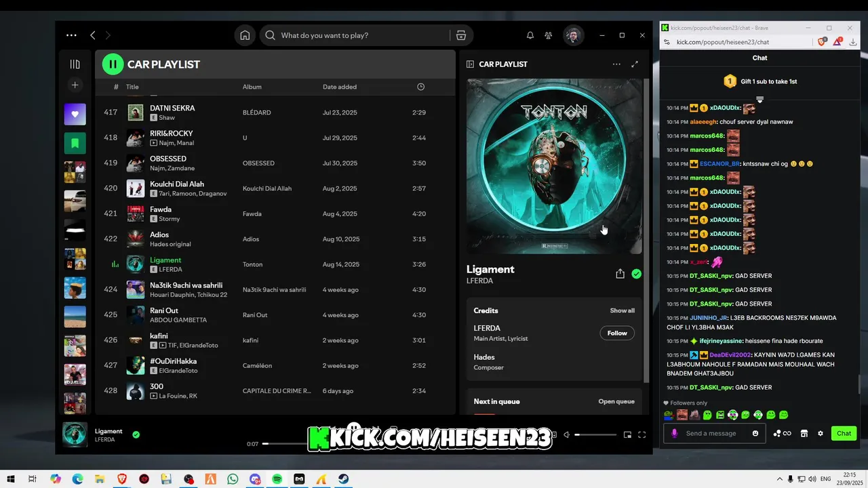Sort by the duration clock icon column
The image size is (868, 488).
coord(420,87)
